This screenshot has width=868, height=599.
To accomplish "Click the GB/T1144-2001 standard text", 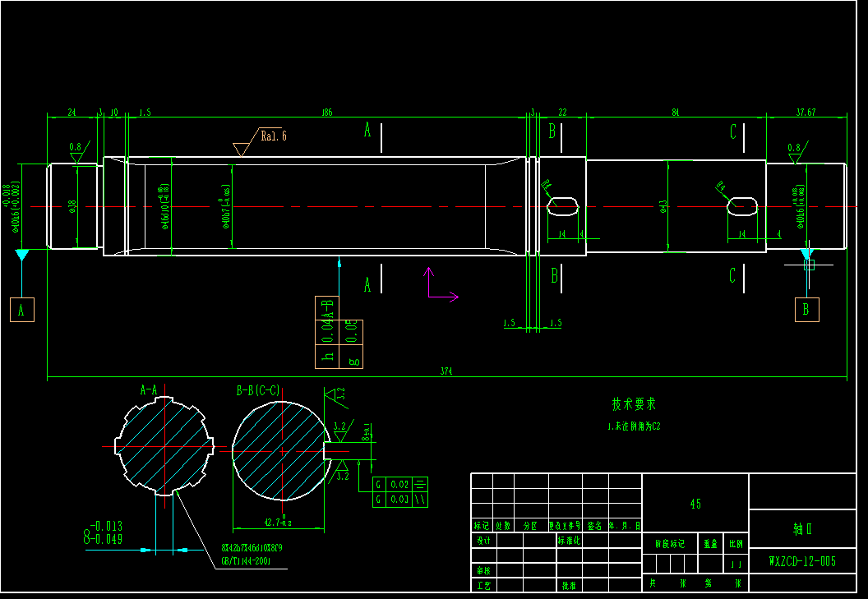I will (x=247, y=561).
